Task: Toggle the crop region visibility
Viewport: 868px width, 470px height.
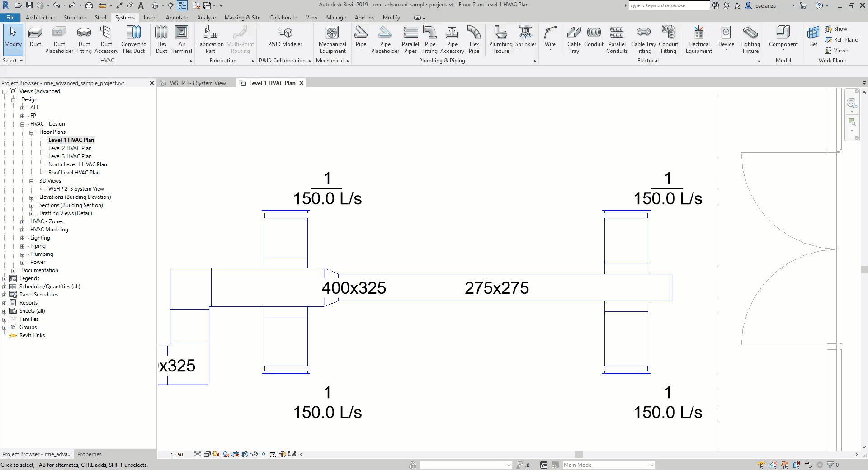Action: point(245,455)
